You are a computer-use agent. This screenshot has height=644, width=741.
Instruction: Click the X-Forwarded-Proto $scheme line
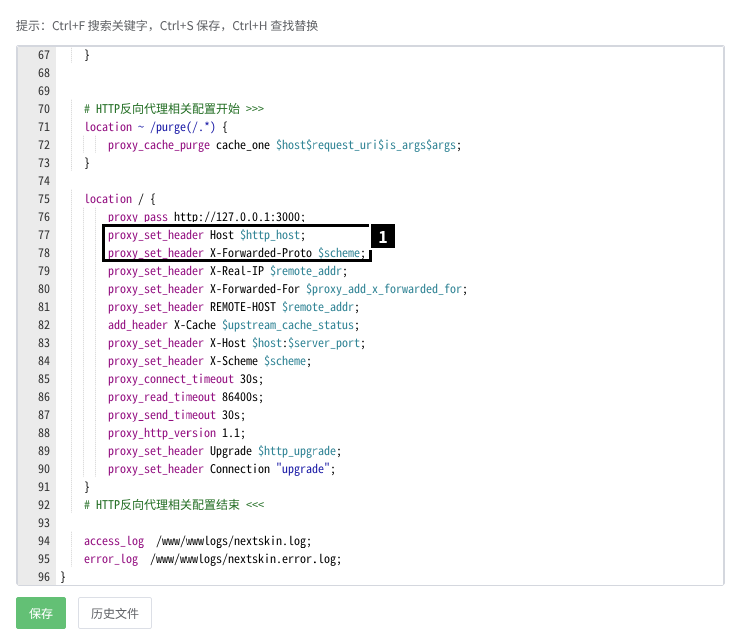236,253
